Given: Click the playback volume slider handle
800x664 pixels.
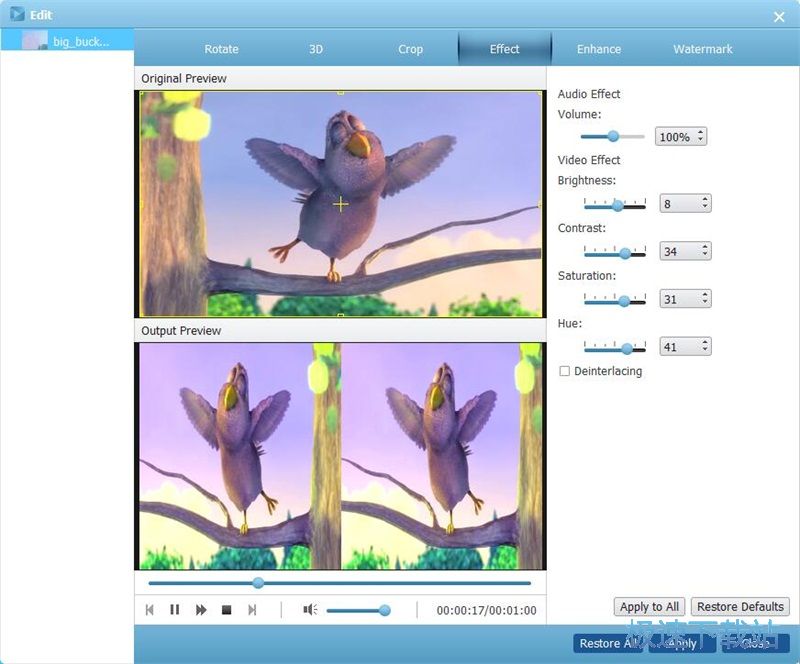Looking at the screenshot, I should 385,610.
